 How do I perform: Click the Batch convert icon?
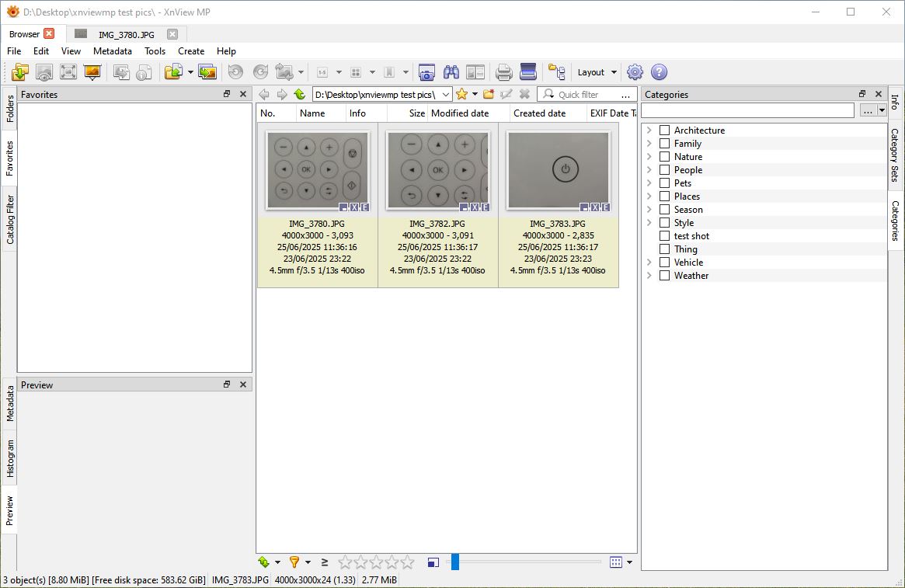click(x=207, y=72)
